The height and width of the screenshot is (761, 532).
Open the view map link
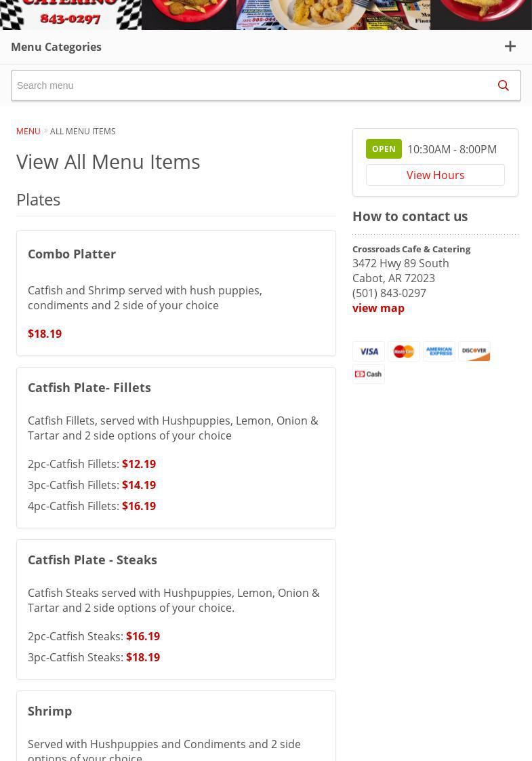coord(378,308)
